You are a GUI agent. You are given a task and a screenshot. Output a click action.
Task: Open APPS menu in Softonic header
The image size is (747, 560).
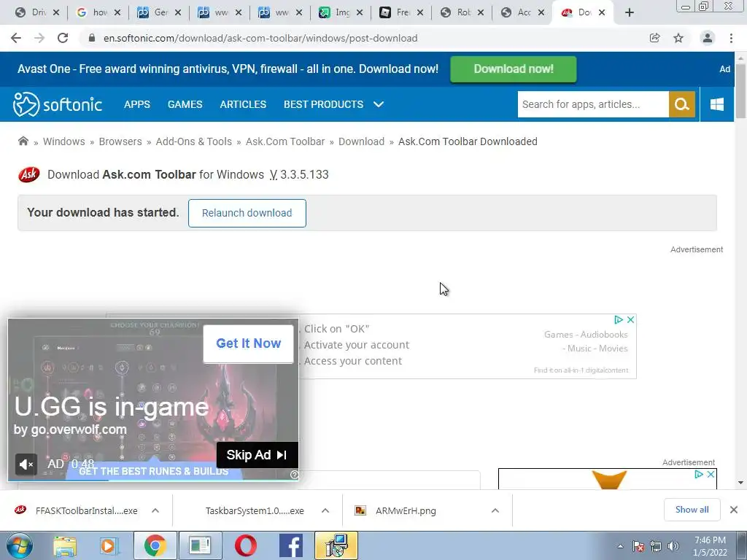tap(136, 104)
